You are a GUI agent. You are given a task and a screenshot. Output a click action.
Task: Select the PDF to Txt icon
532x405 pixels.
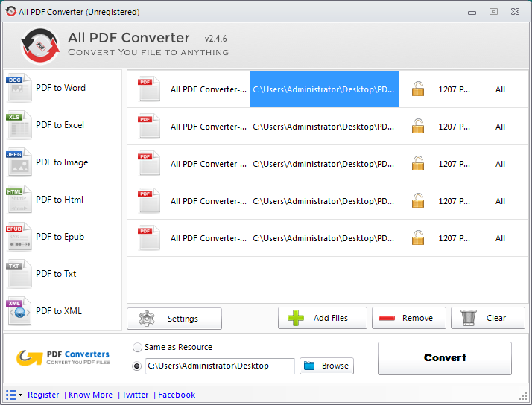19,274
